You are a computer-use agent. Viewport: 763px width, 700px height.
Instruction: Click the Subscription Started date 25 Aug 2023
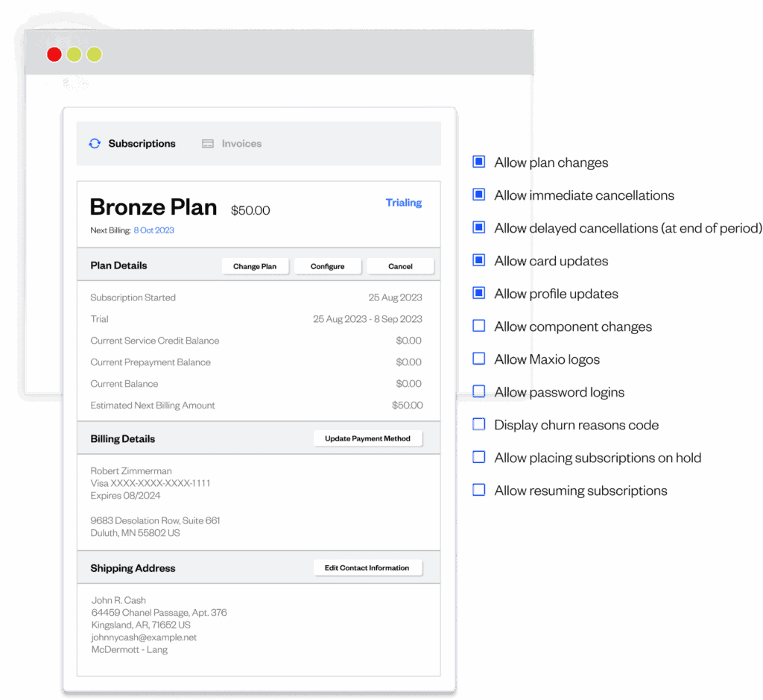(x=395, y=297)
